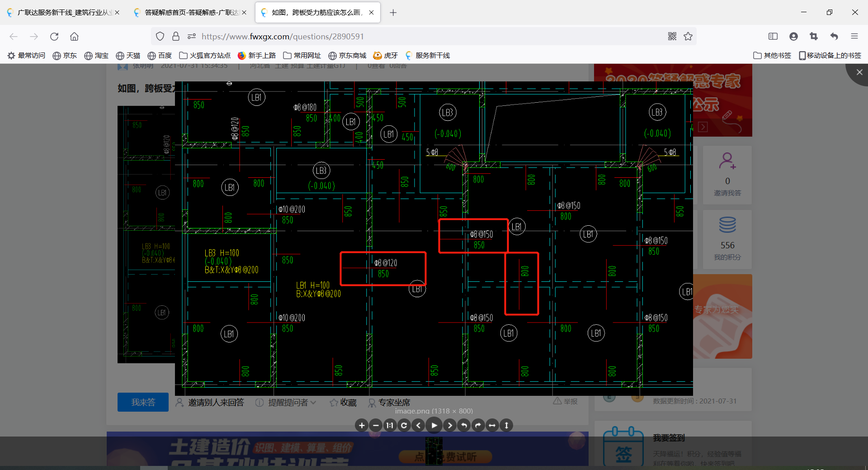This screenshot has height=470, width=868.
Task: Open the 百度 bookmark
Action: pos(160,55)
